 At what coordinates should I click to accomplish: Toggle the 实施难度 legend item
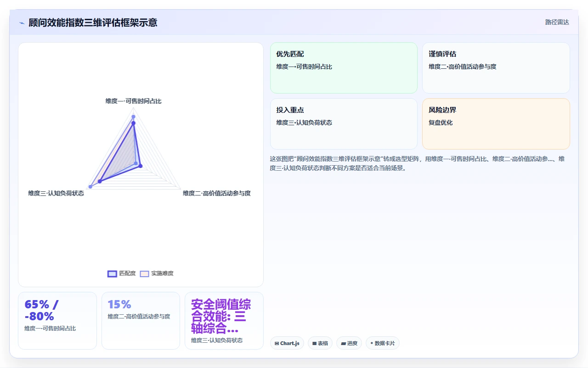tap(157, 273)
